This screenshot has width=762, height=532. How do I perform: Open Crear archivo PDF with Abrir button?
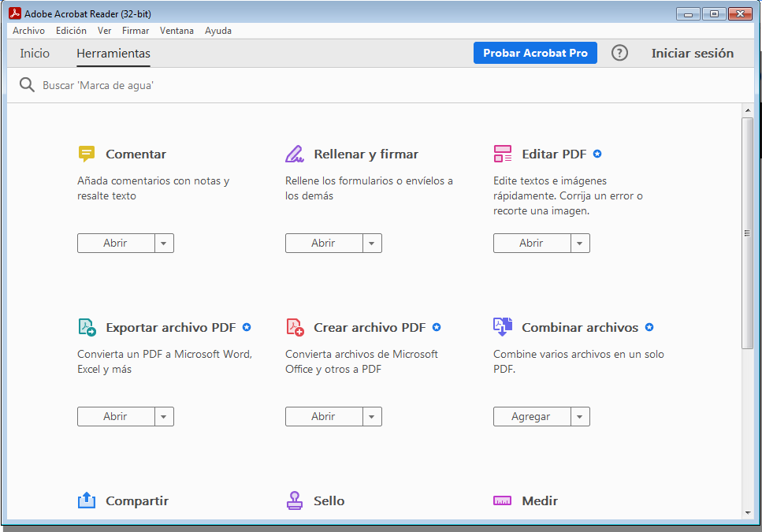click(324, 416)
